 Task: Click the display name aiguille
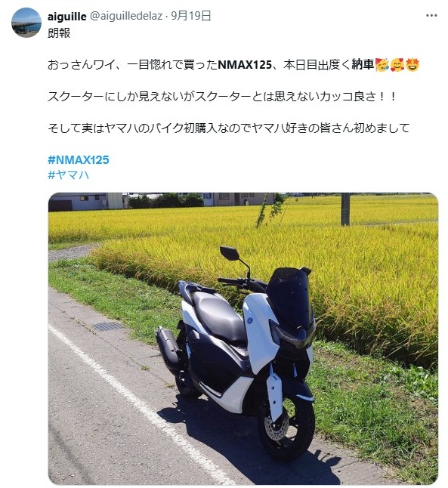(67, 16)
